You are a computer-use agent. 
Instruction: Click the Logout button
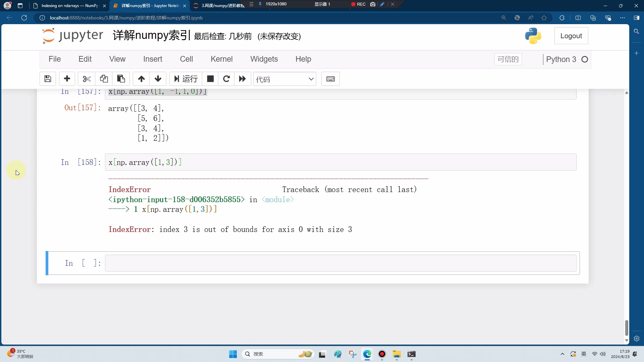tap(571, 36)
